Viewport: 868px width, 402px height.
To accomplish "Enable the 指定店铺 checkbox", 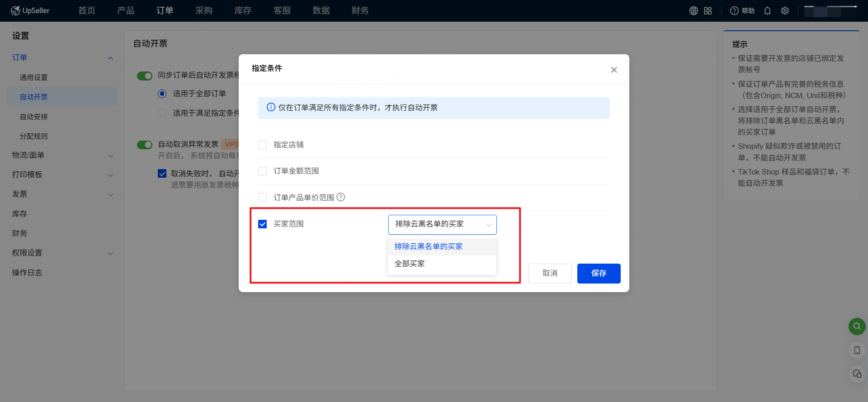I will [x=262, y=145].
